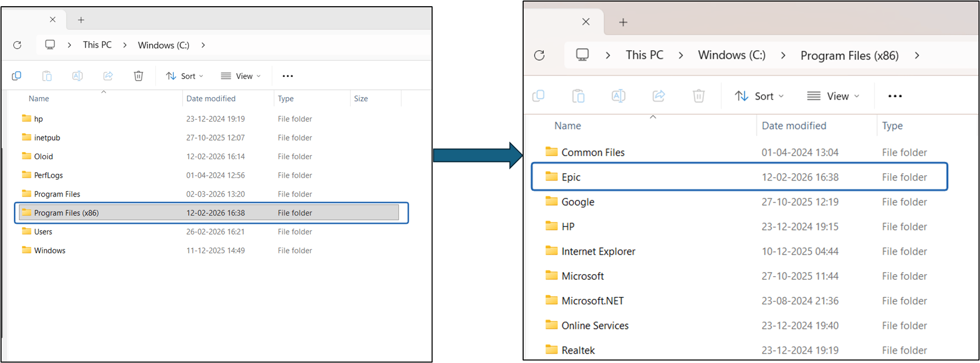
Task: Click the Copy icon in right window toolbar
Action: point(538,96)
